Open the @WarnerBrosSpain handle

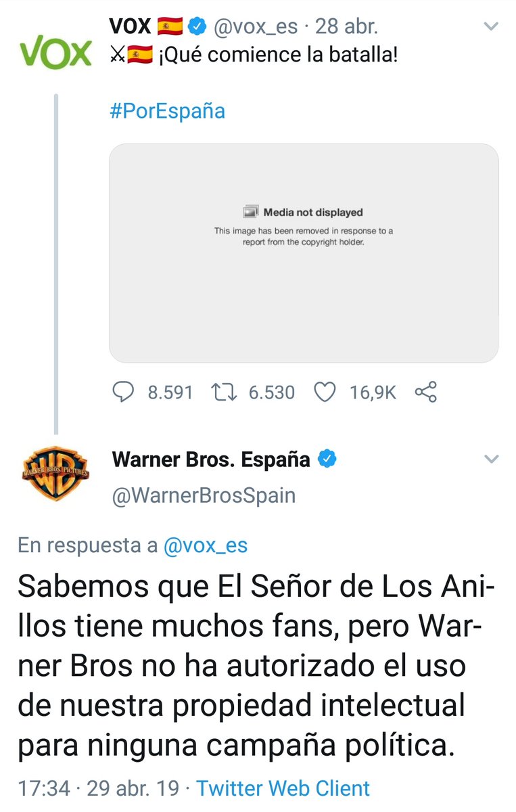(x=204, y=495)
